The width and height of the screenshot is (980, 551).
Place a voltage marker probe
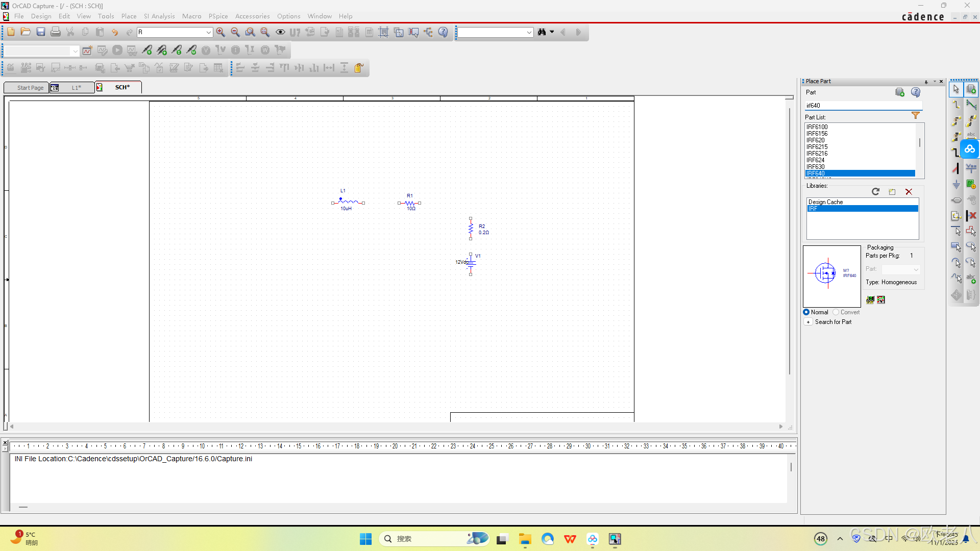[x=147, y=51]
